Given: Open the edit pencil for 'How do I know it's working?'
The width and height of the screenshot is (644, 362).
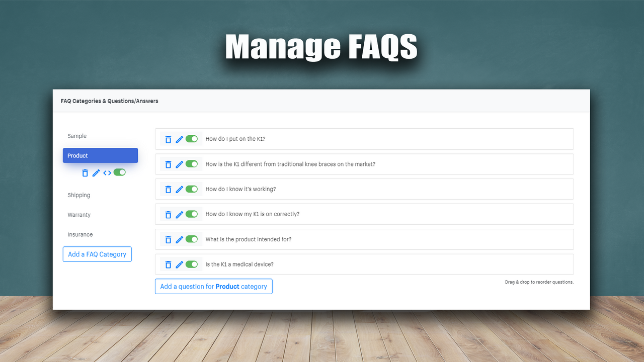Looking at the screenshot, I should click(181, 189).
